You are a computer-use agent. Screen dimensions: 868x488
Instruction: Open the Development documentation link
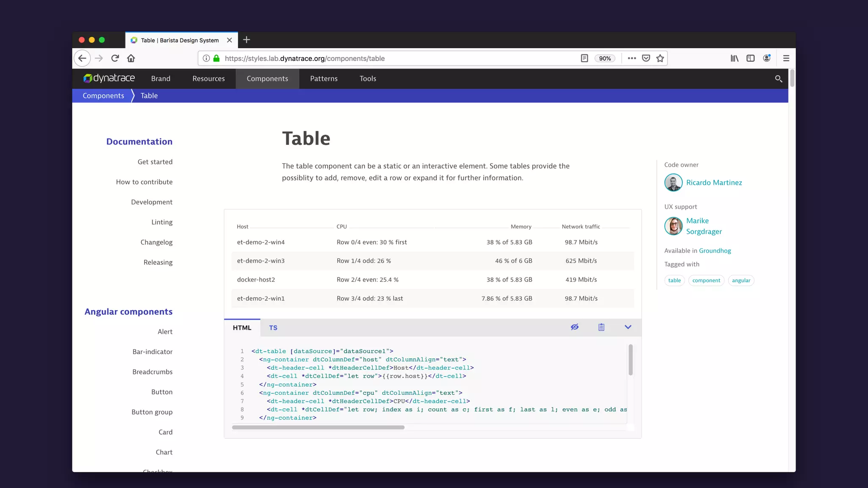152,202
